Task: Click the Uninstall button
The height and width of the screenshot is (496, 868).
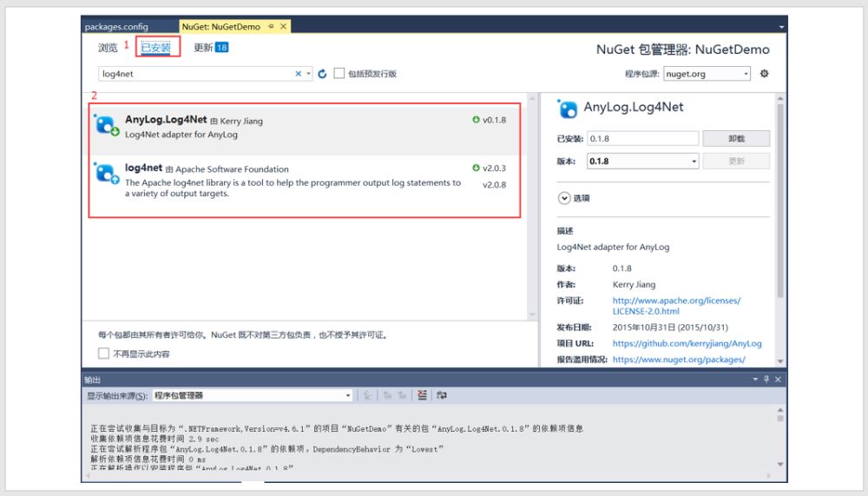Action: pos(736,138)
